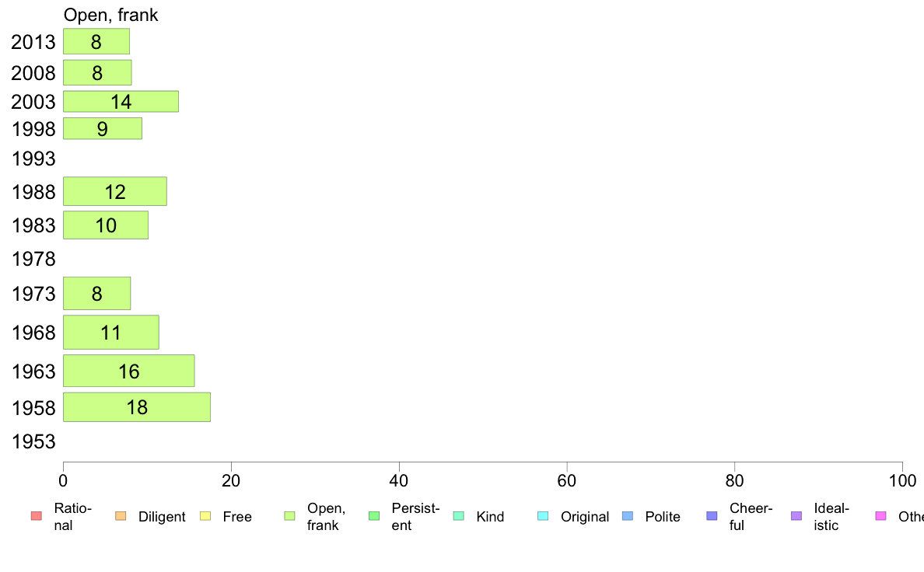Click the 40 tick on the x-axis
The image size is (924, 572).
(399, 481)
